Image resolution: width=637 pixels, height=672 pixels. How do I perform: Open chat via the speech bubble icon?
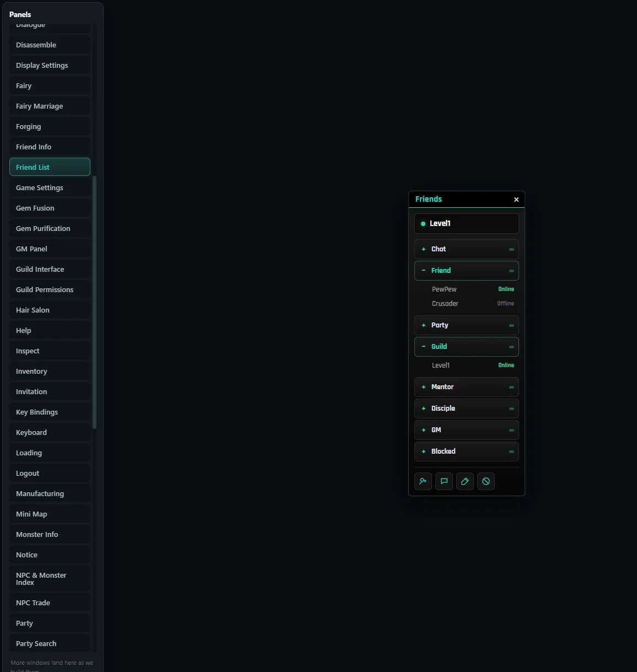click(x=444, y=481)
